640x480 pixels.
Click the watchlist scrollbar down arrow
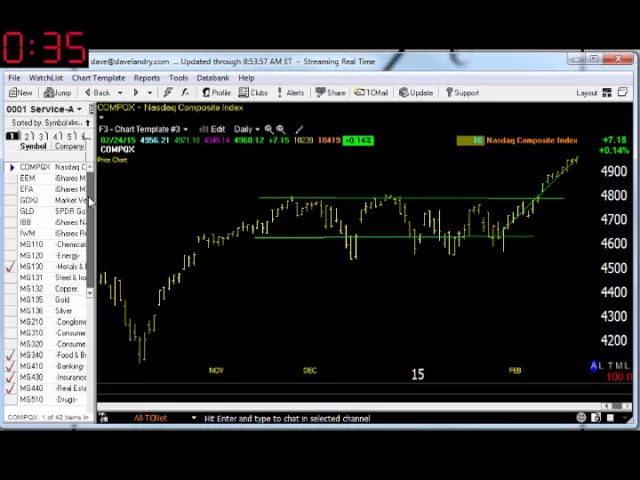(x=90, y=293)
